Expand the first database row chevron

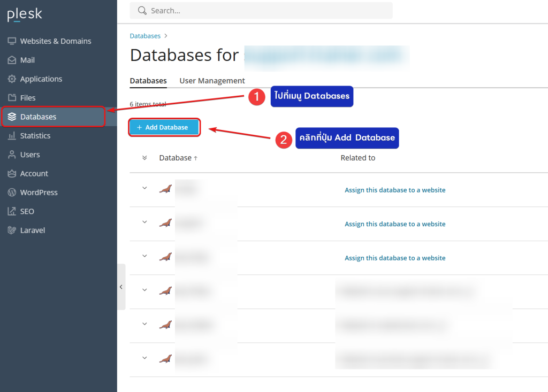144,188
